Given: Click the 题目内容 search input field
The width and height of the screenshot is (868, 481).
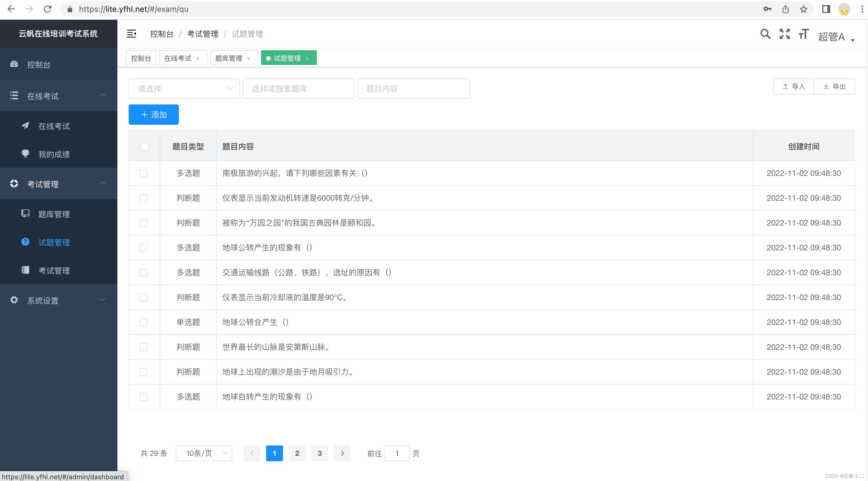Looking at the screenshot, I should 413,89.
